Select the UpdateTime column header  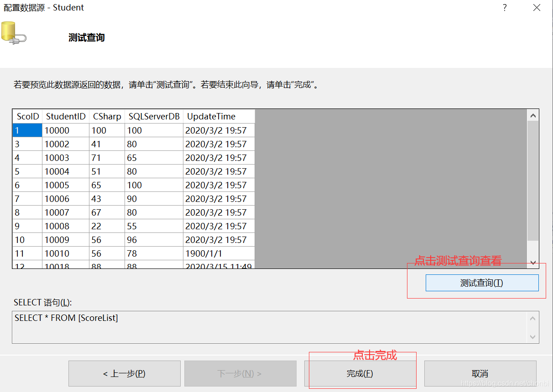pyautogui.click(x=211, y=116)
